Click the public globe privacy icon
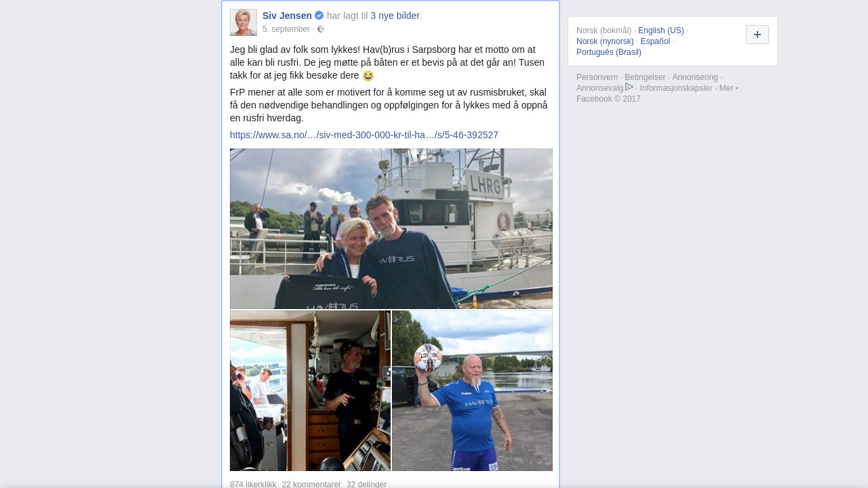Screen dimensions: 868x488 tap(321, 29)
